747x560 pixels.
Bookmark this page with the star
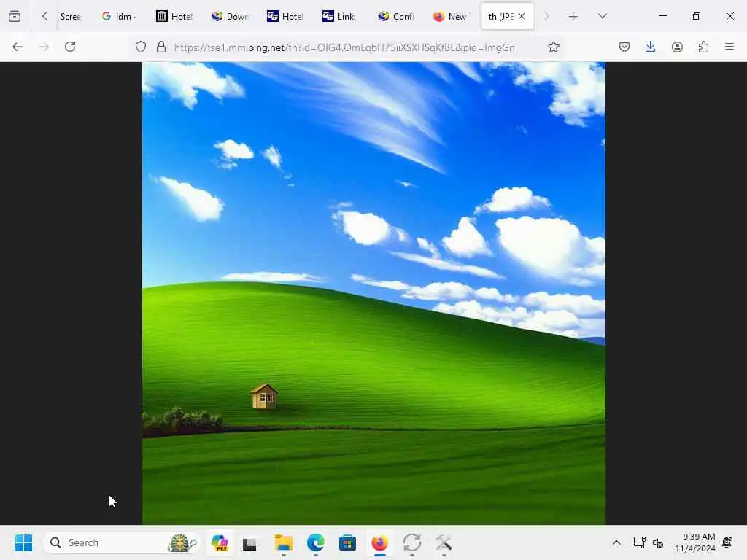(x=554, y=47)
